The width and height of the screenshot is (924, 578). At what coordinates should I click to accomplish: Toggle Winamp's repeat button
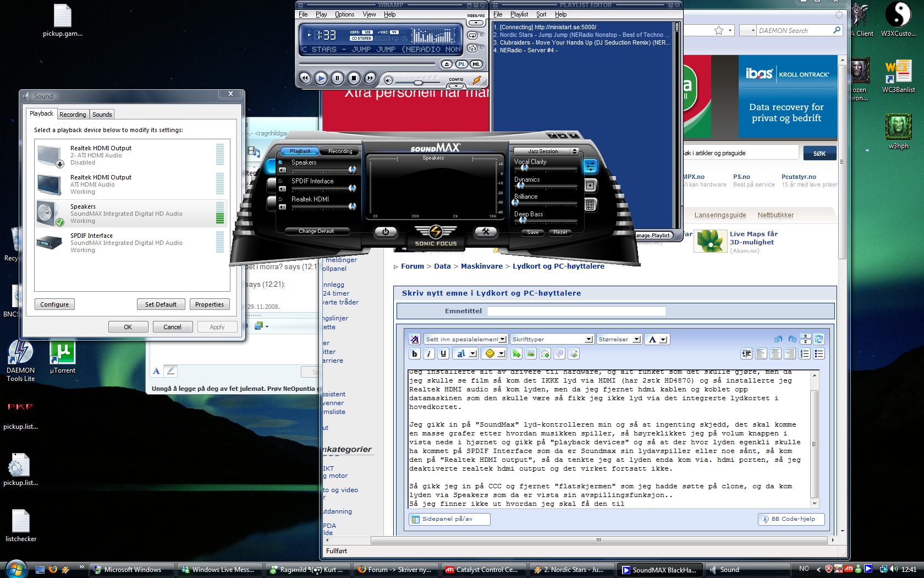click(x=472, y=35)
